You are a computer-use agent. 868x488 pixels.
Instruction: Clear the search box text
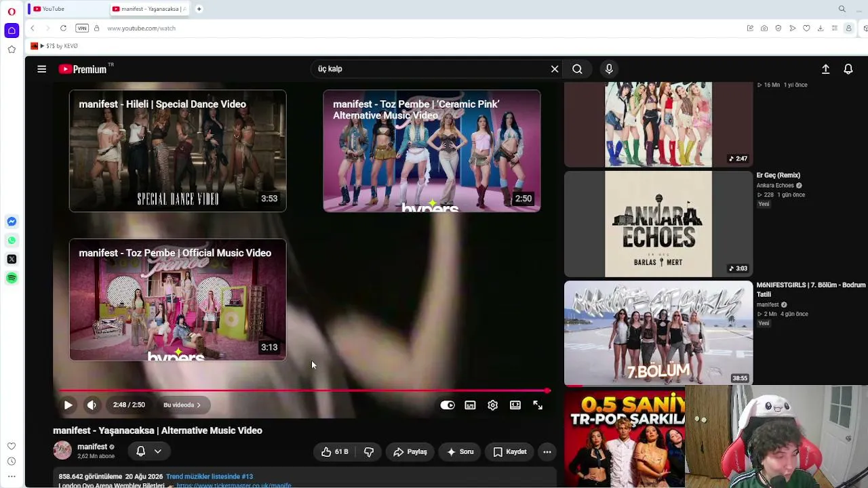[555, 69]
